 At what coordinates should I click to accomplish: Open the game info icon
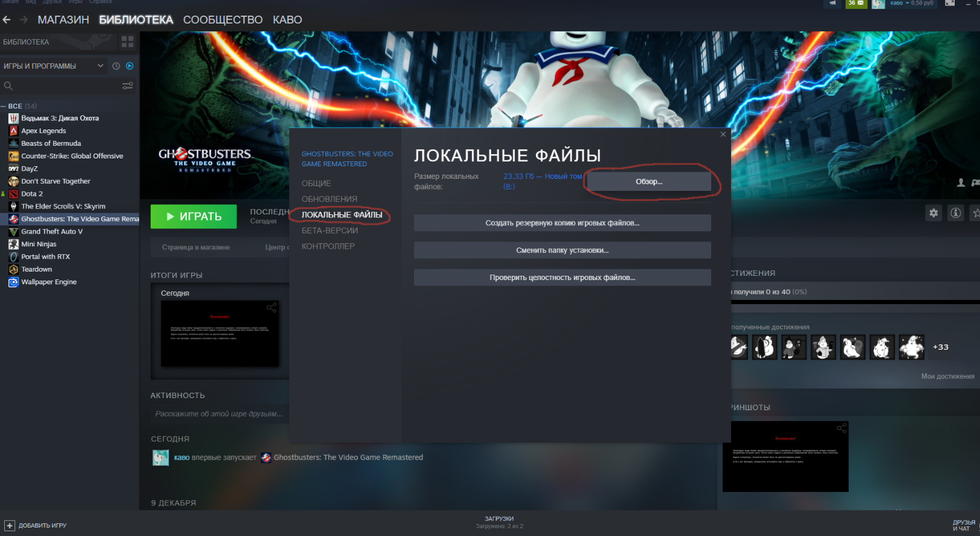point(956,213)
